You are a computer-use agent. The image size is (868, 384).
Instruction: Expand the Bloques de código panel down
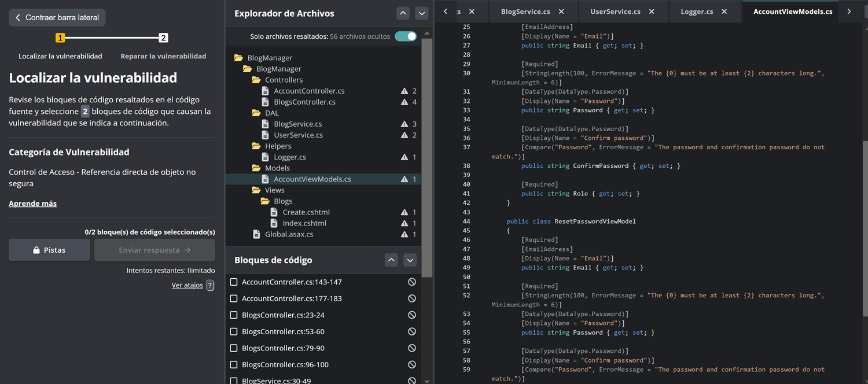410,260
